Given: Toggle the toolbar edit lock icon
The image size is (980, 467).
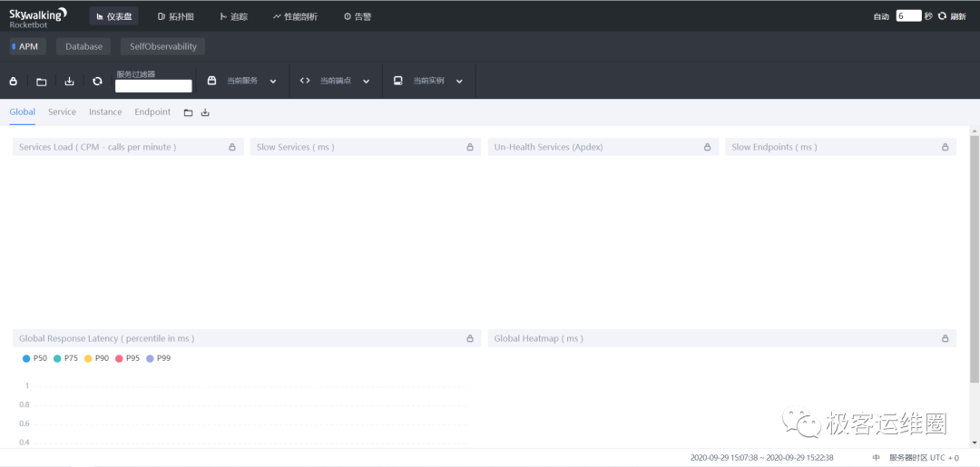Looking at the screenshot, I should pos(13,82).
